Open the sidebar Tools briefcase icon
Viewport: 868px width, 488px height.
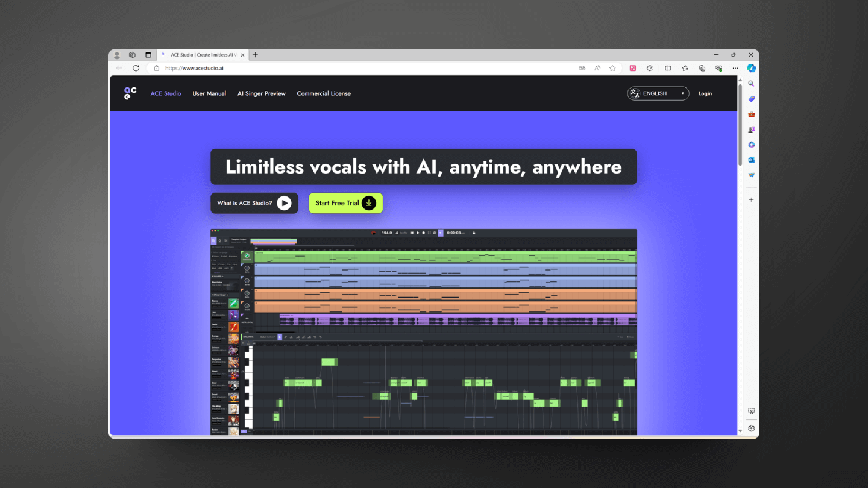(751, 114)
